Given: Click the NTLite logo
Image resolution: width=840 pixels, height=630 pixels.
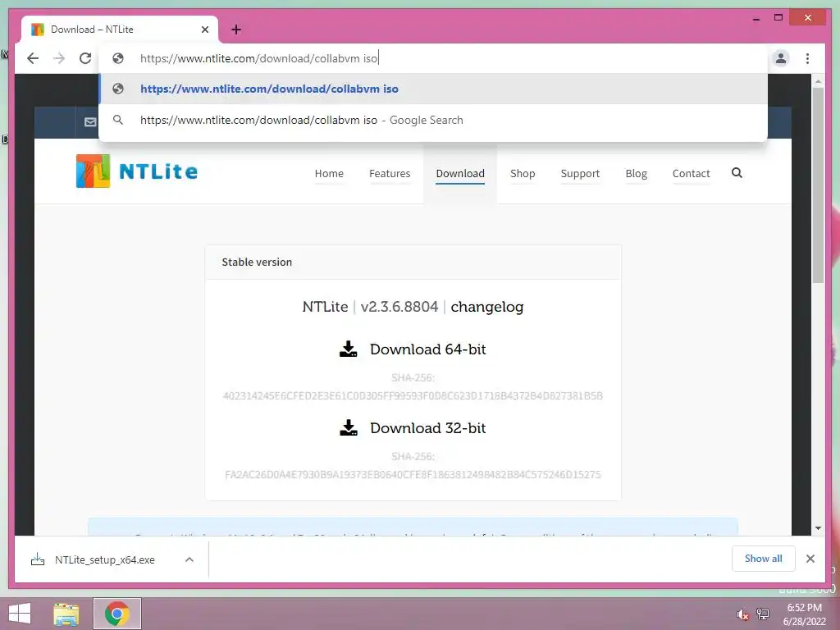Looking at the screenshot, I should pos(137,171).
